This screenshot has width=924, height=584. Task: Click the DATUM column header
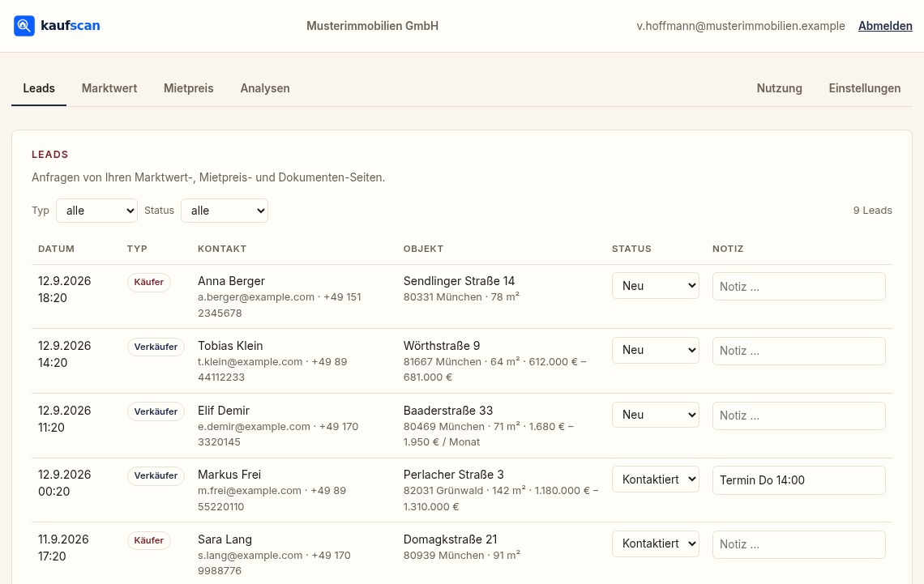(56, 249)
